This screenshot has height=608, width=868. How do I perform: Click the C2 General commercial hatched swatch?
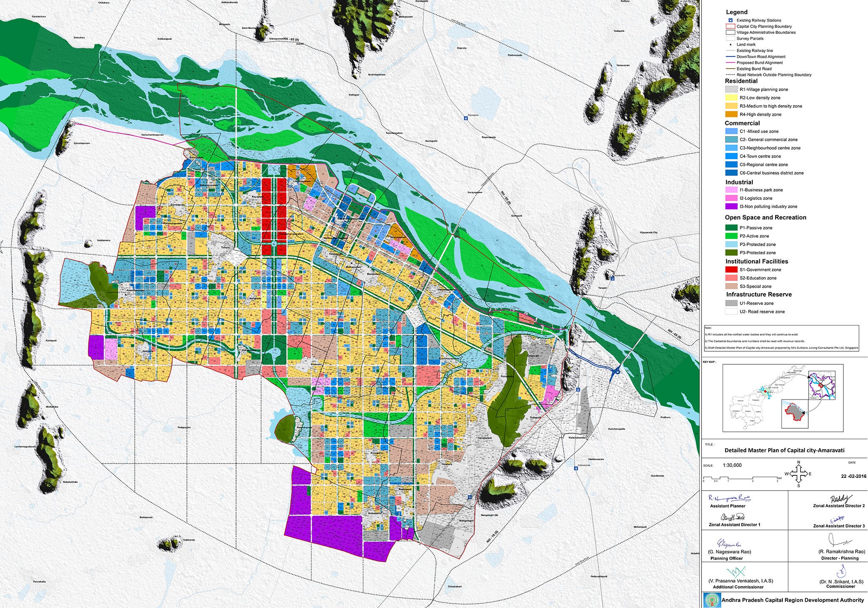coord(731,140)
